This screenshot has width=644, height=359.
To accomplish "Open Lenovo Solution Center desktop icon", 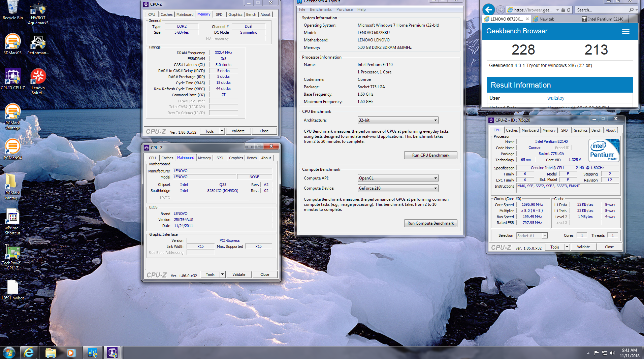I will (38, 81).
